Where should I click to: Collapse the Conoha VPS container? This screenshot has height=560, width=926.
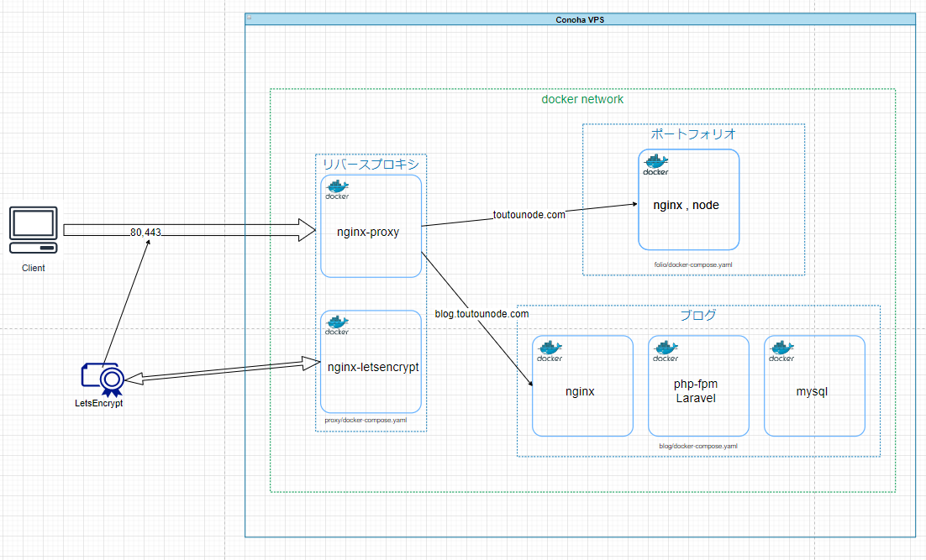tap(249, 18)
